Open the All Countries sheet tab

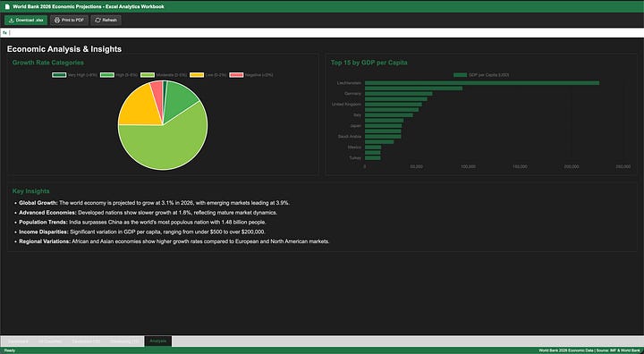[x=50, y=341]
